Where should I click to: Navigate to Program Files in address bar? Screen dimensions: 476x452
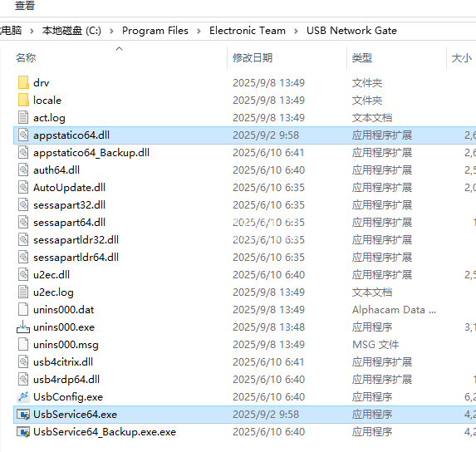155,31
